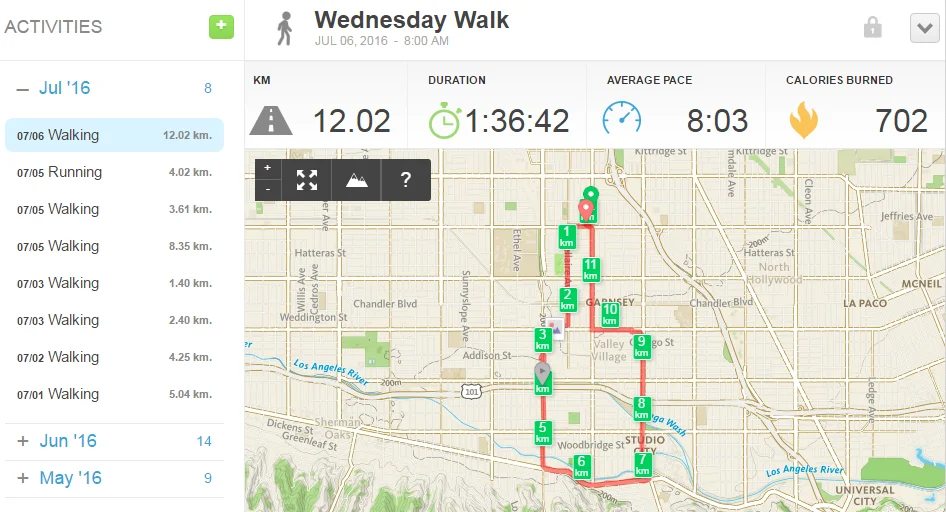Add a new activity with the green plus button

tap(221, 27)
